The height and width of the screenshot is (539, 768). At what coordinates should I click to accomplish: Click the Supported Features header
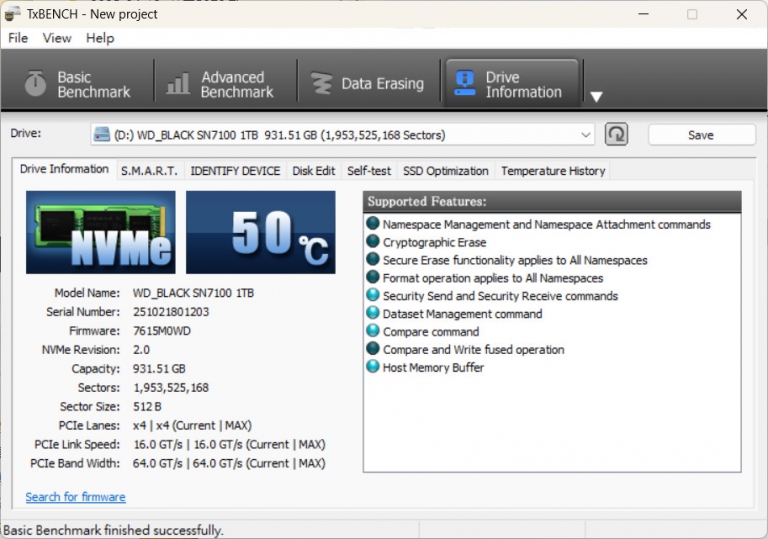(552, 201)
